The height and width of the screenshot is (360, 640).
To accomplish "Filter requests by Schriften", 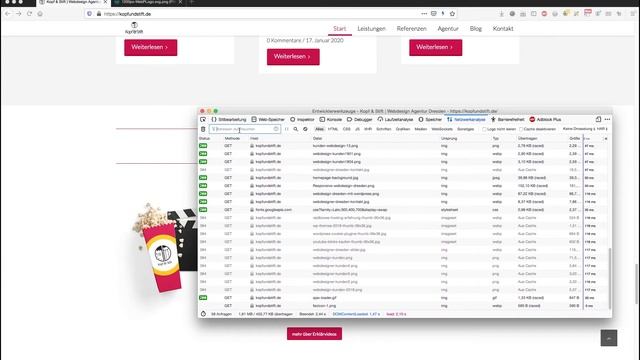I will click(x=384, y=129).
